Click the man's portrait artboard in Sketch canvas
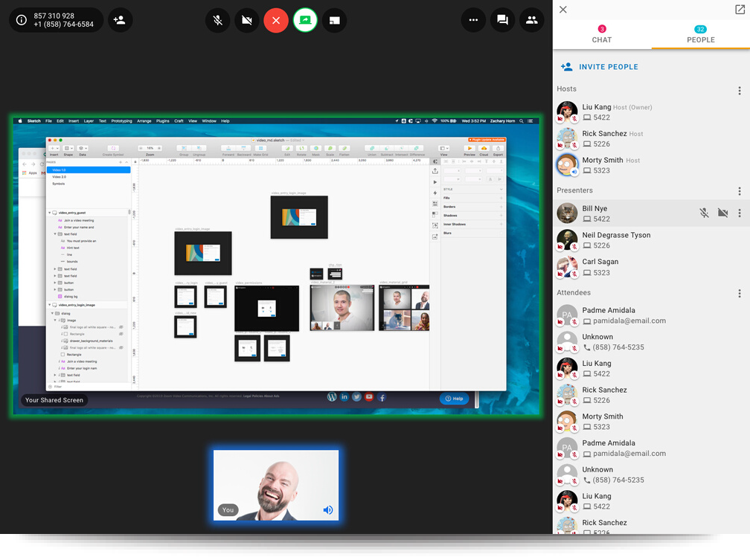Screen dimensions: 750x560 [342, 307]
